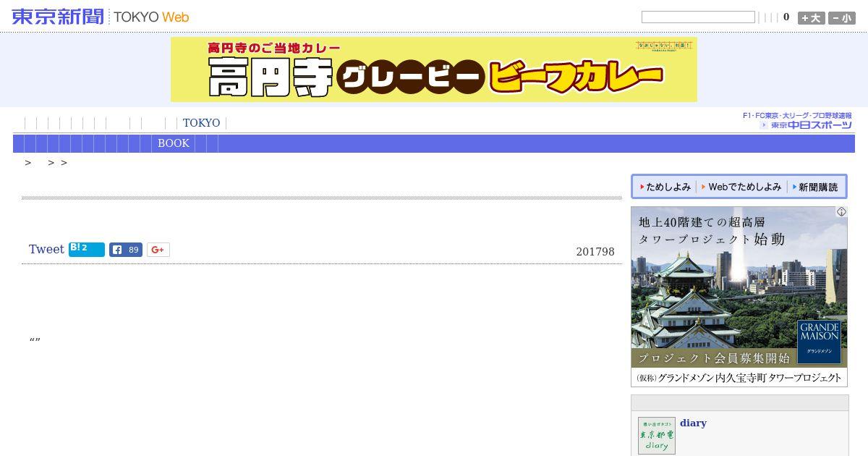Viewport: 868px width, 456px height.
Task: Click the GRANDE MAISON logo in the ad
Action: pos(820,342)
